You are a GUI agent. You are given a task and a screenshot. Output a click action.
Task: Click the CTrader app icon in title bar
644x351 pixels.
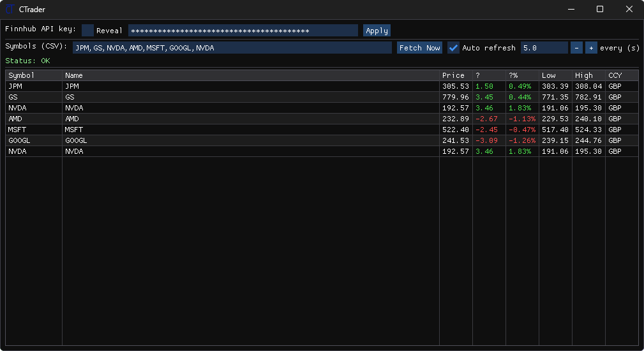(10, 9)
